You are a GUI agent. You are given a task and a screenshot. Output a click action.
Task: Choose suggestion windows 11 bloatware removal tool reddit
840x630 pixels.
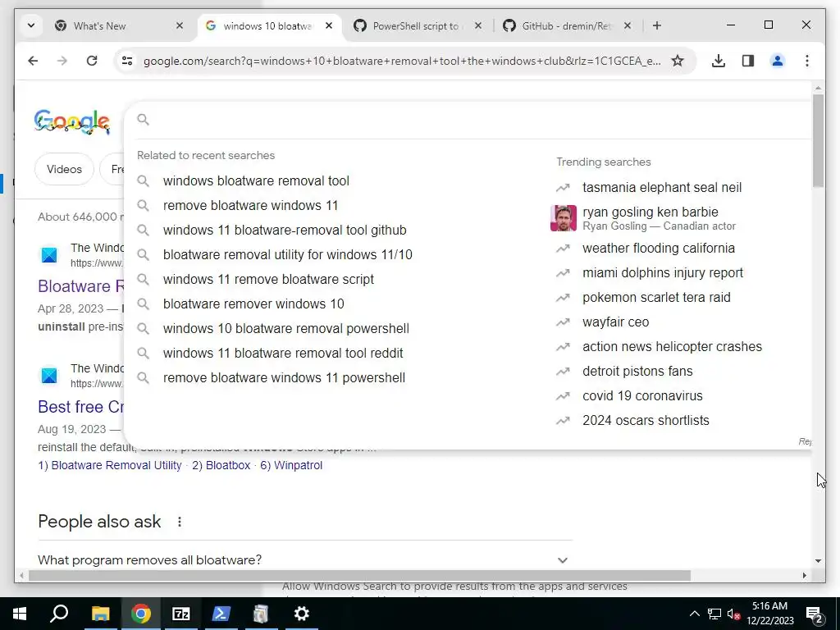coord(283,354)
